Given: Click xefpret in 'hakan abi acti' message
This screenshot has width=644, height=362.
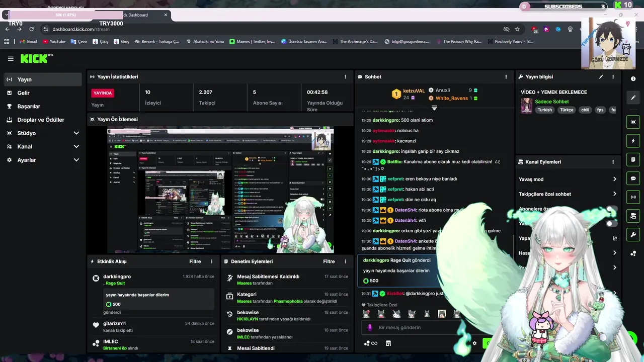Looking at the screenshot, I should tap(395, 189).
